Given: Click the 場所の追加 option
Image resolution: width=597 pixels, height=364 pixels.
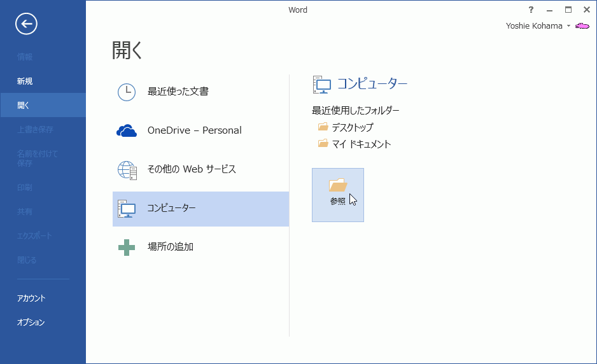Looking at the screenshot, I should 170,247.
